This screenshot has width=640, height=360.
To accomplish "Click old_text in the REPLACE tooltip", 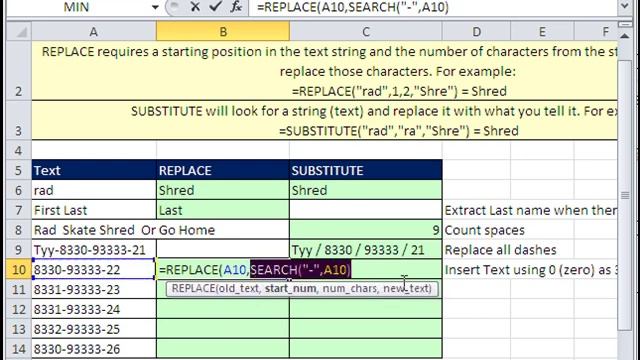I will (239, 289).
